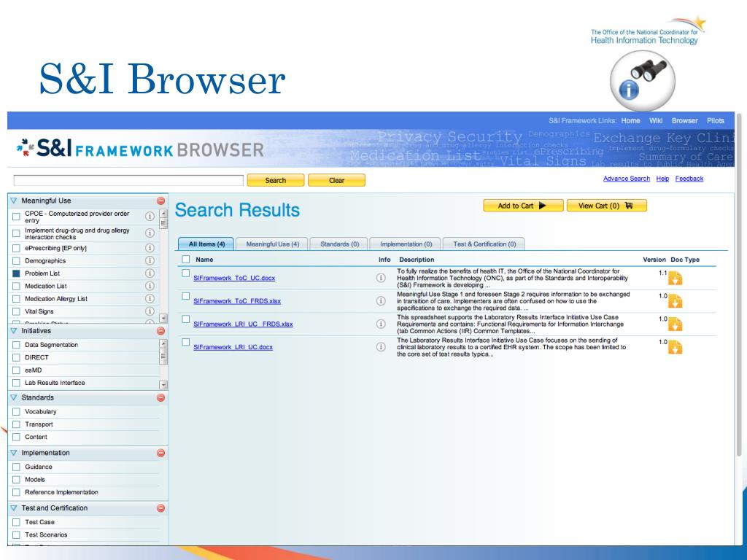747x560 pixels.
Task: Check the Data Segmentation checkbox
Action: (16, 345)
